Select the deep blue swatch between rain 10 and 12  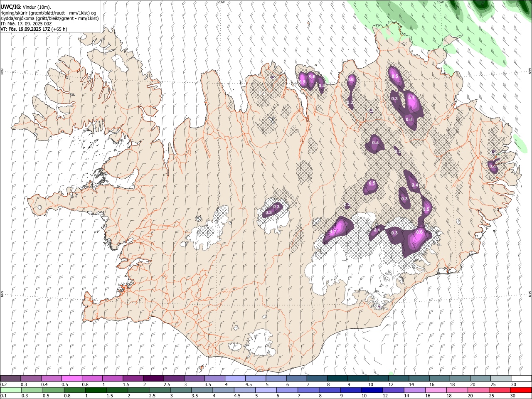[x=372, y=390]
